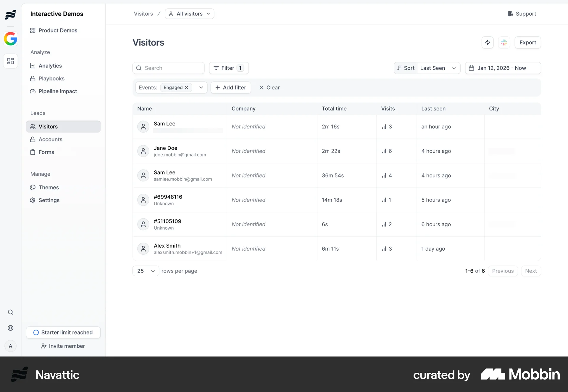This screenshot has height=392, width=568.
Task: Click the calendar icon in the date range picker
Action: 472,68
